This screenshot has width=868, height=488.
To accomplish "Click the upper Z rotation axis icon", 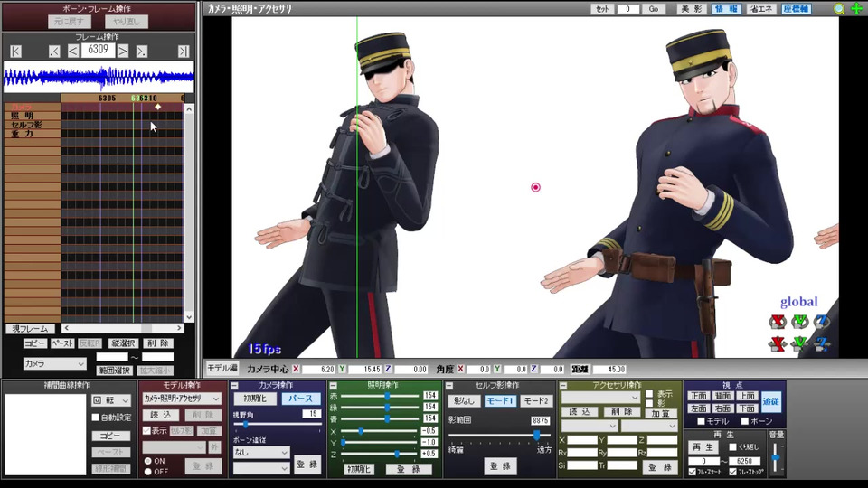I will [822, 322].
